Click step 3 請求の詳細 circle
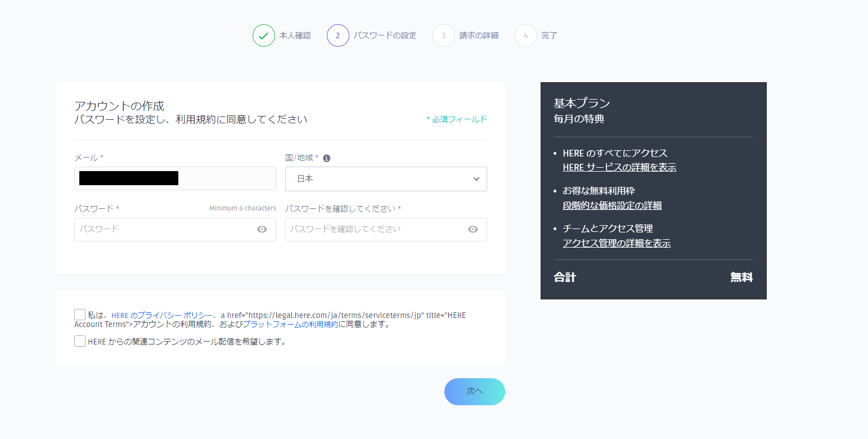868x439 pixels. point(443,35)
